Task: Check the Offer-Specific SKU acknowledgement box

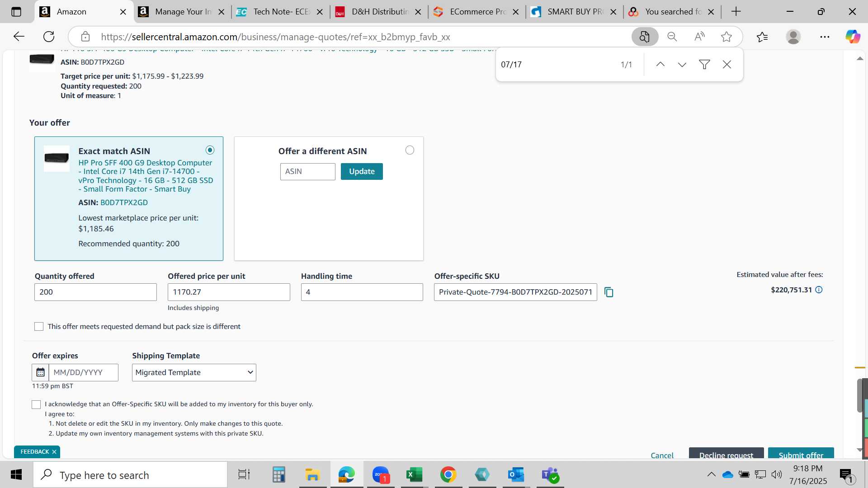Action: click(36, 404)
